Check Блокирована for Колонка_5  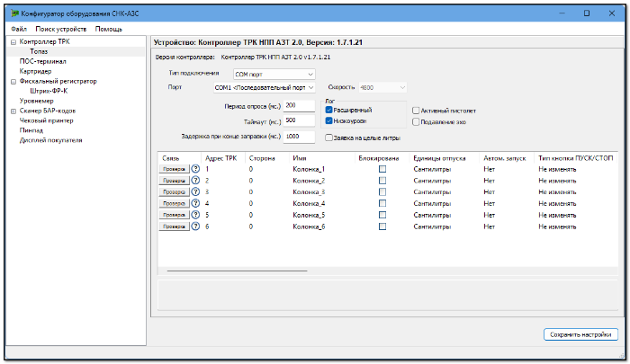pos(382,215)
